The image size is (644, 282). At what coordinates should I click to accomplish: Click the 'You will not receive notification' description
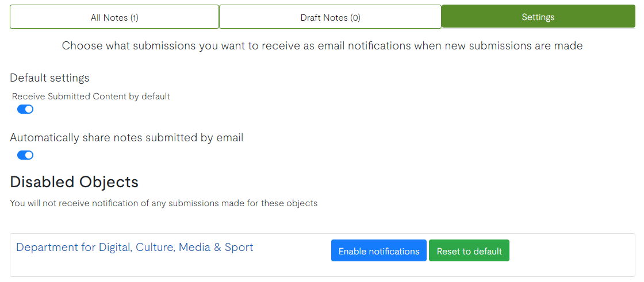[x=163, y=203]
